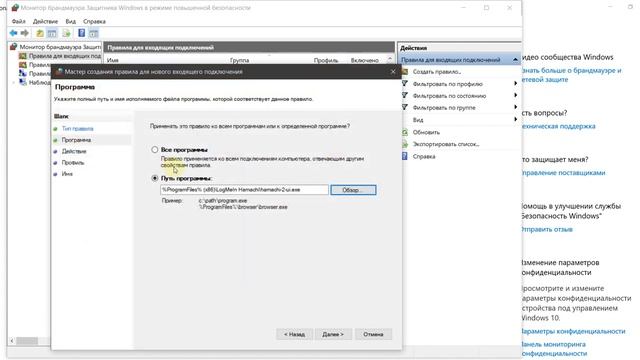Open the Справка menu in menu bar
The height and width of the screenshot is (360, 640).
pos(94,21)
